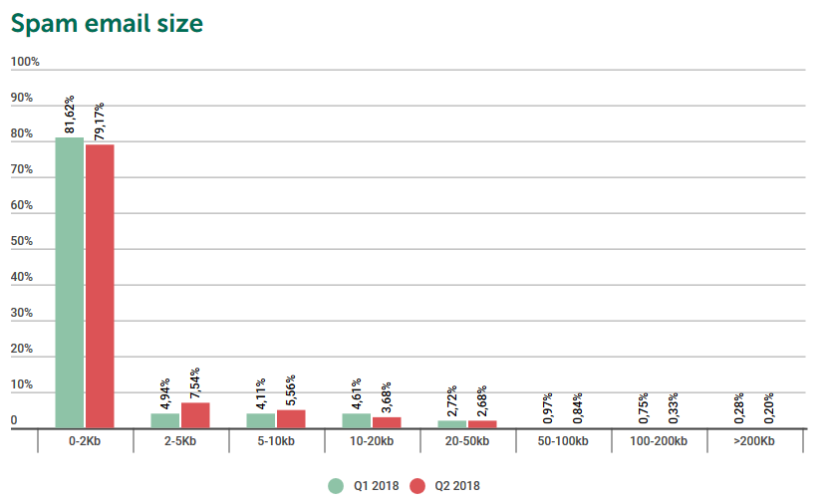Toggle the Q2 2018 legend label
829x504 pixels.
coord(458,486)
